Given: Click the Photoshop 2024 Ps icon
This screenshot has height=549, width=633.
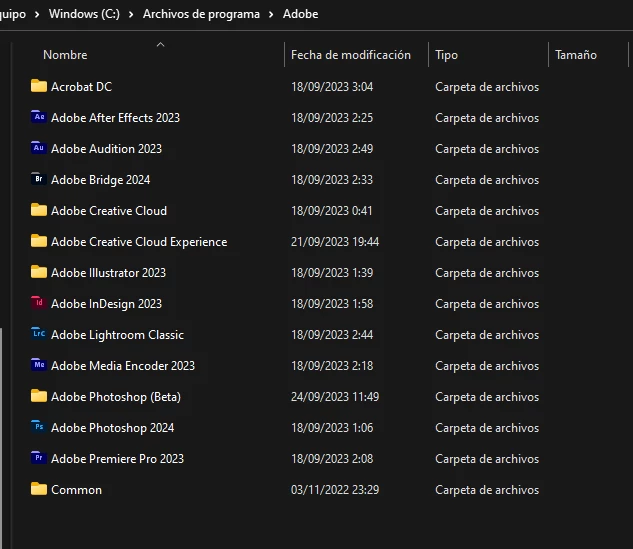Looking at the screenshot, I should pyautogui.click(x=39, y=427).
